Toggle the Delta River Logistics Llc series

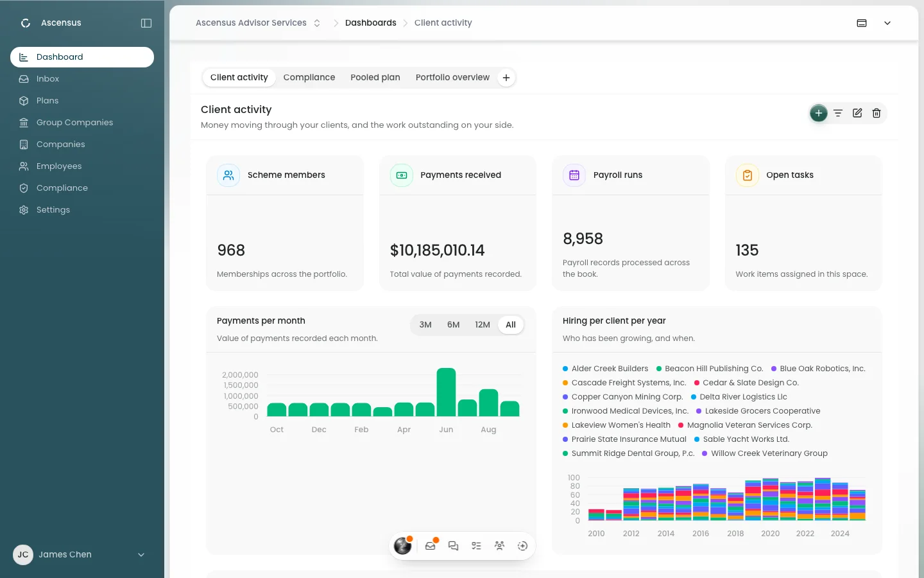tap(739, 397)
